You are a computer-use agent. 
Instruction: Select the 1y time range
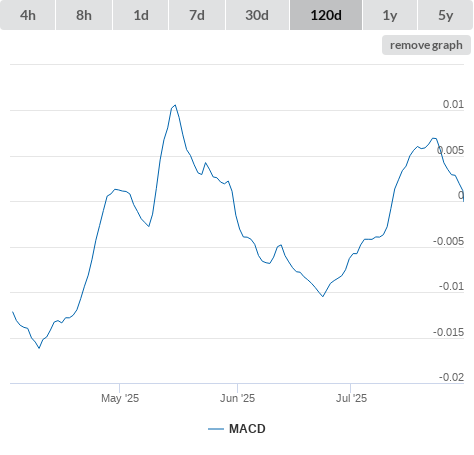(x=390, y=15)
